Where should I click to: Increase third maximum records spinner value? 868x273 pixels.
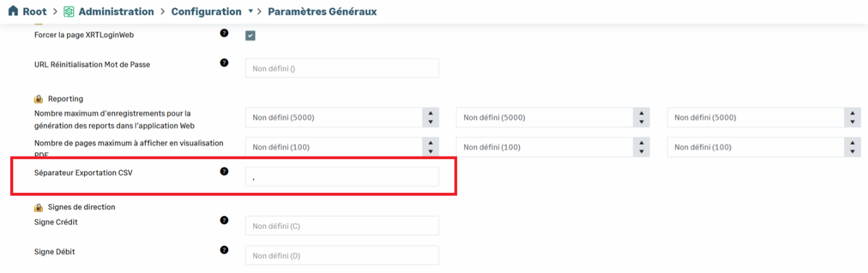coord(852,113)
